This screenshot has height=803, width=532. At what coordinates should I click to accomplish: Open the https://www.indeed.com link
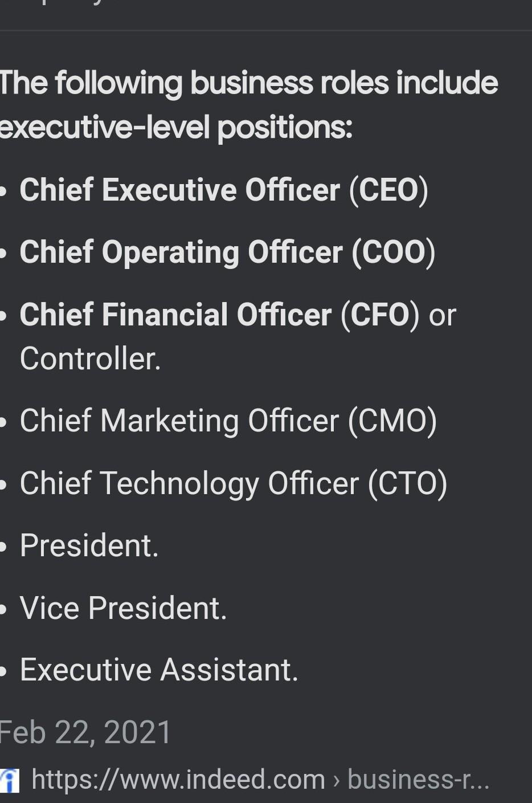[x=178, y=779]
